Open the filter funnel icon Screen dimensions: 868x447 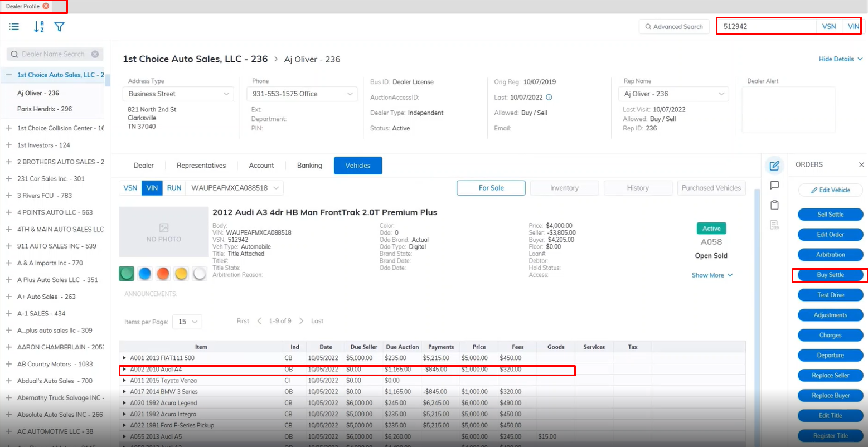[59, 26]
